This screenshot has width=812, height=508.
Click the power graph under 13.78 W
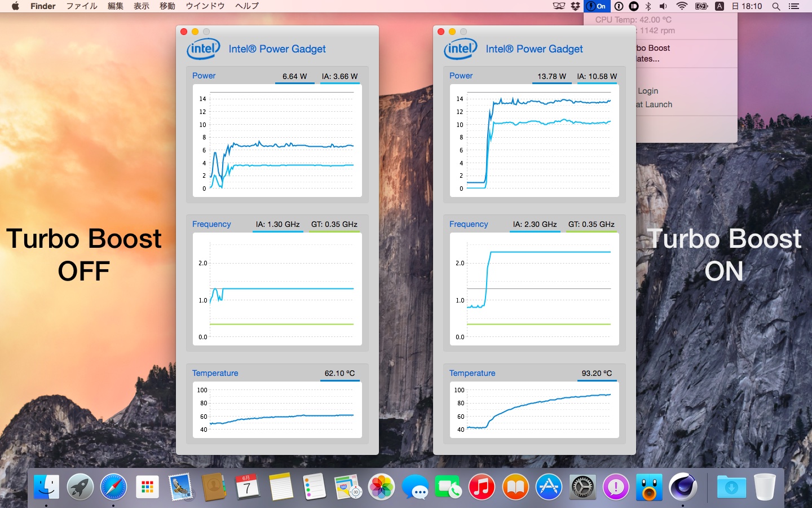[x=535, y=141]
